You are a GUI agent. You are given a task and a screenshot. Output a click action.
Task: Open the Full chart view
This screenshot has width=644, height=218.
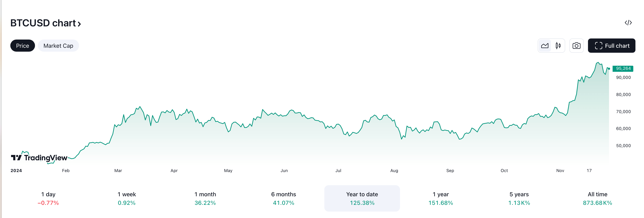pyautogui.click(x=612, y=46)
